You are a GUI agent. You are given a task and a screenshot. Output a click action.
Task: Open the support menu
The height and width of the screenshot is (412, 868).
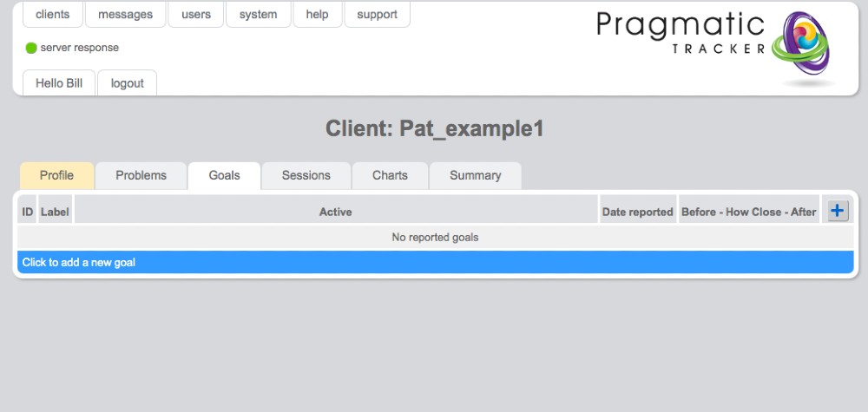(x=377, y=15)
